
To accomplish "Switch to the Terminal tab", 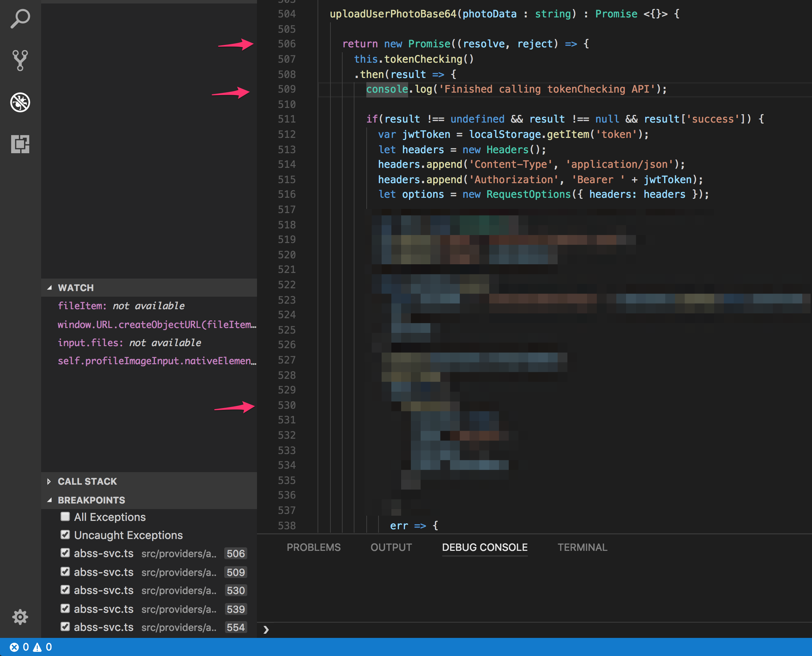I will [x=582, y=547].
